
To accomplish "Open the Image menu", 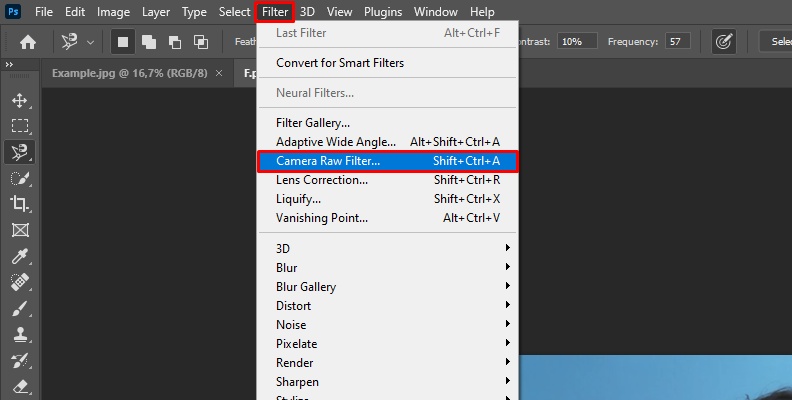I will point(113,12).
